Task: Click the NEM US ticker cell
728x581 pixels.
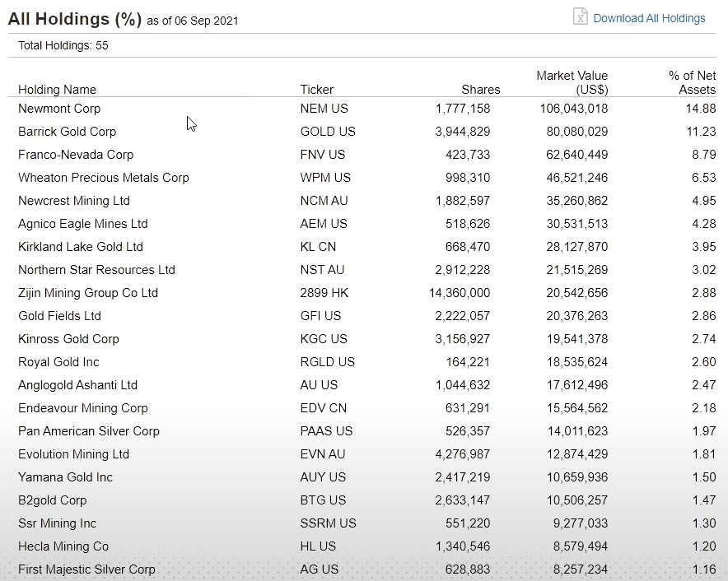Action: [x=324, y=109]
